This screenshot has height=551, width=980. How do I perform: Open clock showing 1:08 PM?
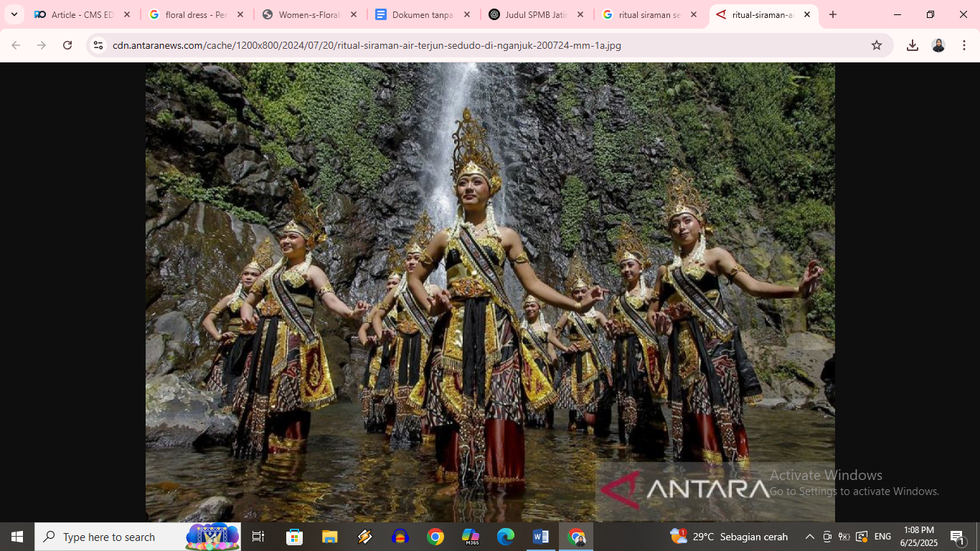coord(919,537)
